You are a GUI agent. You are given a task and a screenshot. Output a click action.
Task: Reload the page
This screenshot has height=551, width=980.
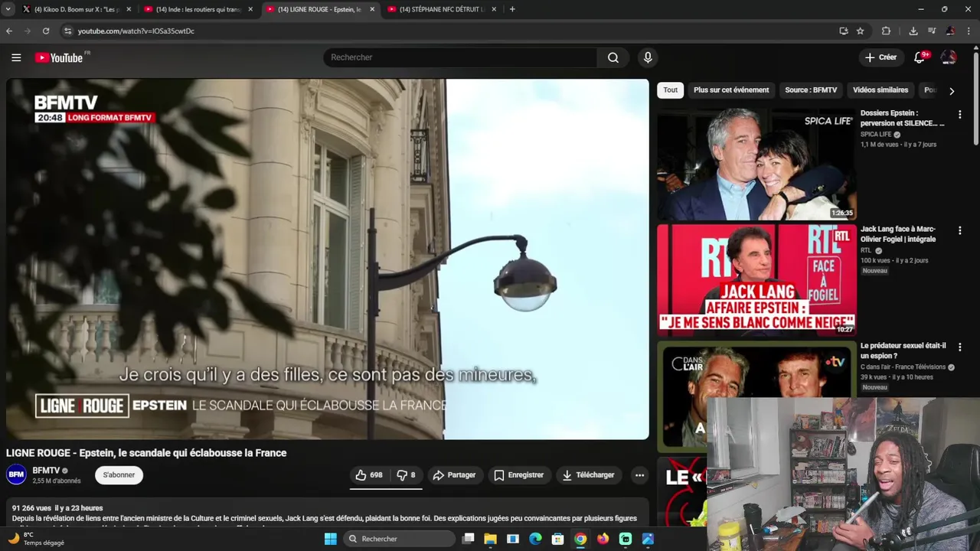[46, 31]
